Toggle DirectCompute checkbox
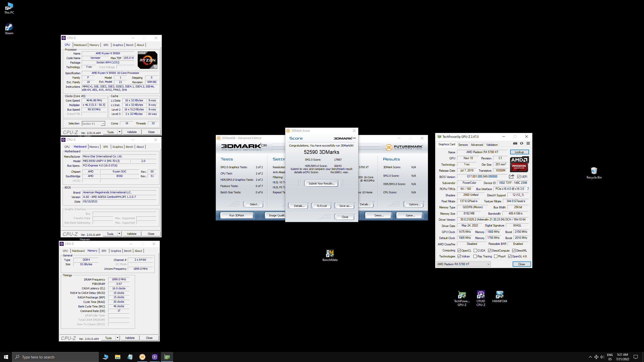 [x=490, y=251]
